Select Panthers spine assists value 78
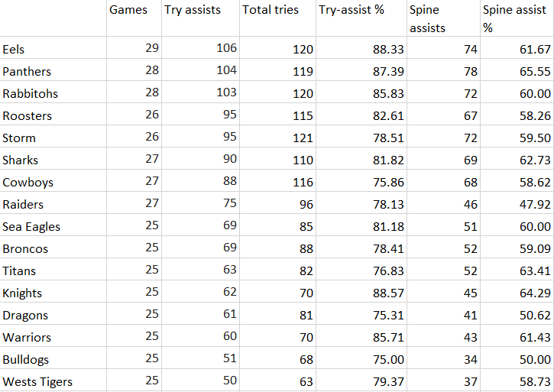Viewport: 554px width, 392px height. click(470, 72)
